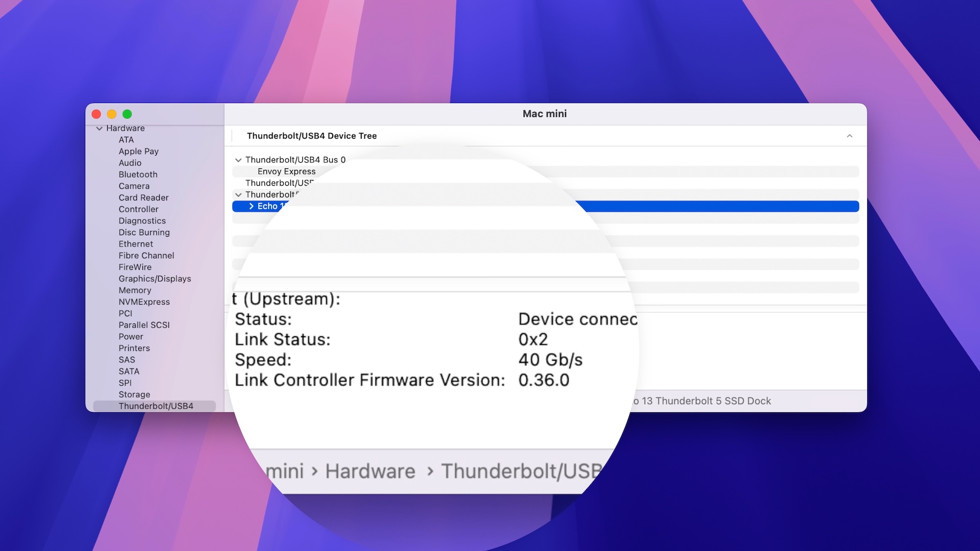This screenshot has height=551, width=980.
Task: Collapse the Hardware section chevron
Action: [x=99, y=129]
